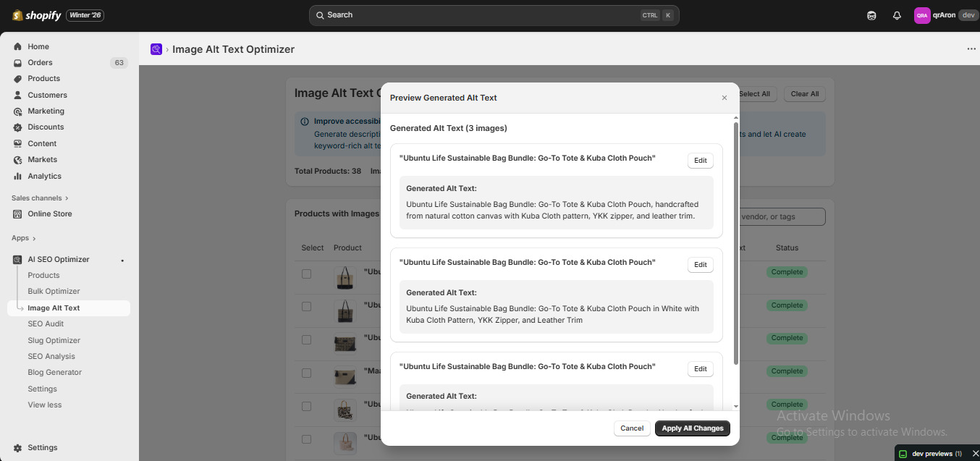
Task: Click the first product tote thumbnail
Action: click(x=345, y=278)
